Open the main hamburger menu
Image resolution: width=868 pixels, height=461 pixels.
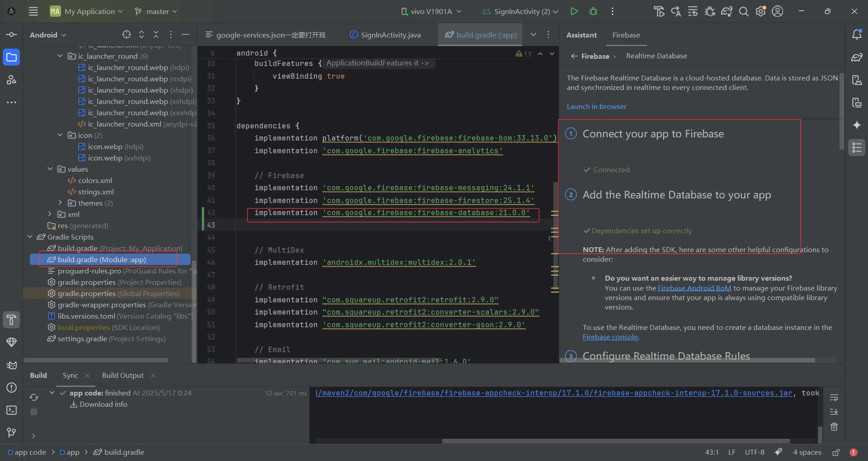33,11
